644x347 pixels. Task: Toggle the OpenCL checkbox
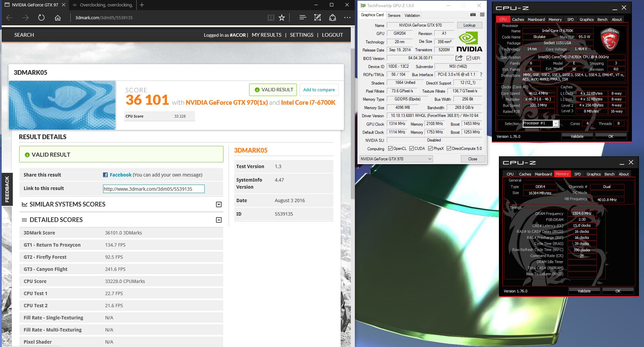[390, 149]
